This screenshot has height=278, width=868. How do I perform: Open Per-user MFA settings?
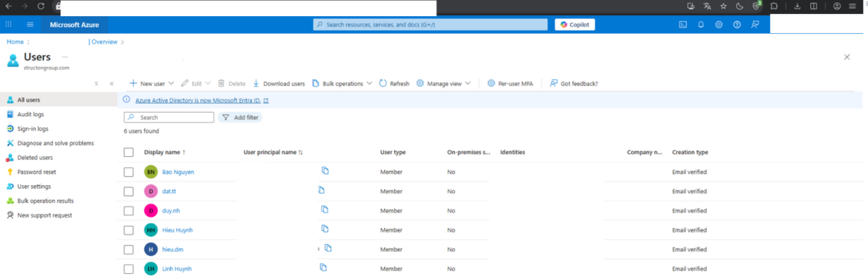tap(510, 84)
